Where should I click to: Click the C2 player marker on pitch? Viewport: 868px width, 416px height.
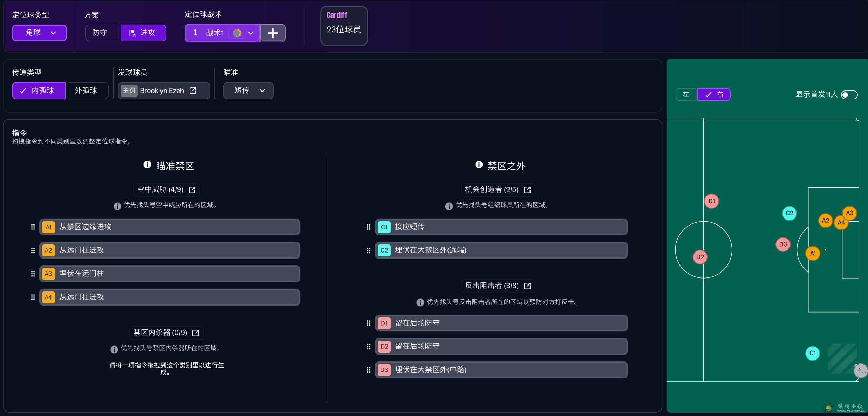click(x=789, y=213)
